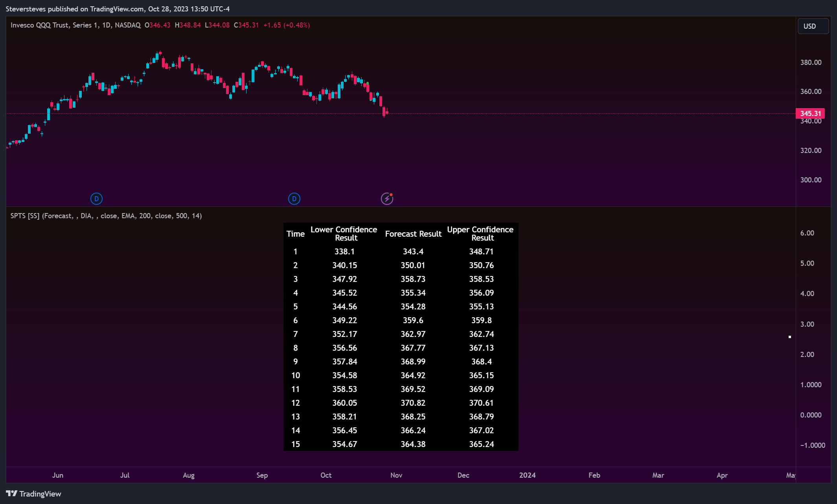The width and height of the screenshot is (837, 504).
Task: Click the first dividend D marker near July
Action: (96, 199)
